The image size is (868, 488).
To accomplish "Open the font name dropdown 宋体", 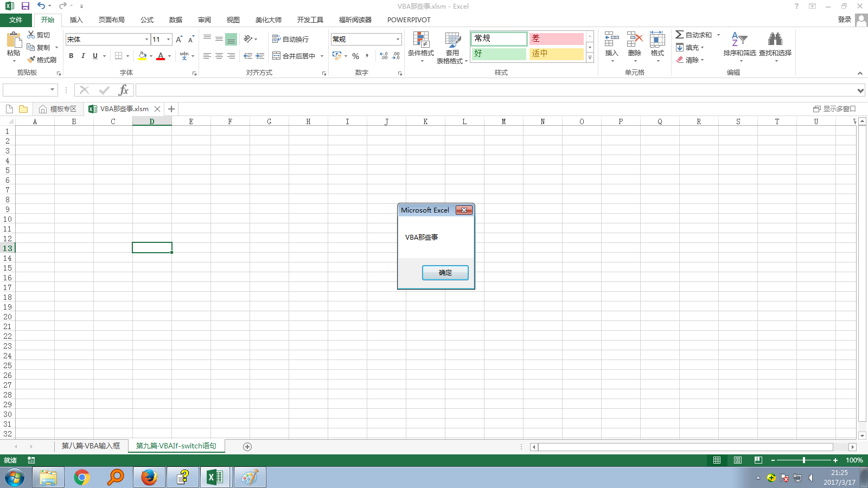I will (x=146, y=39).
